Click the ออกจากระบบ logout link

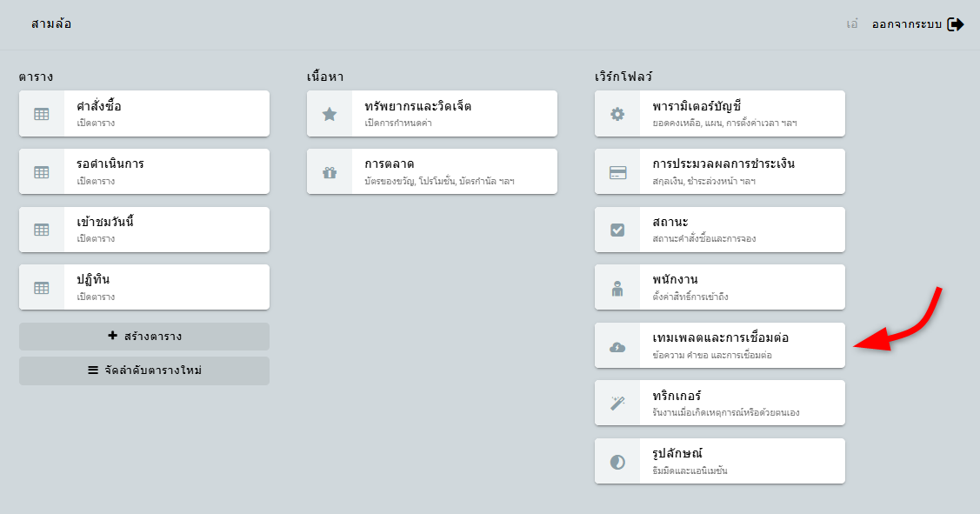(907, 24)
